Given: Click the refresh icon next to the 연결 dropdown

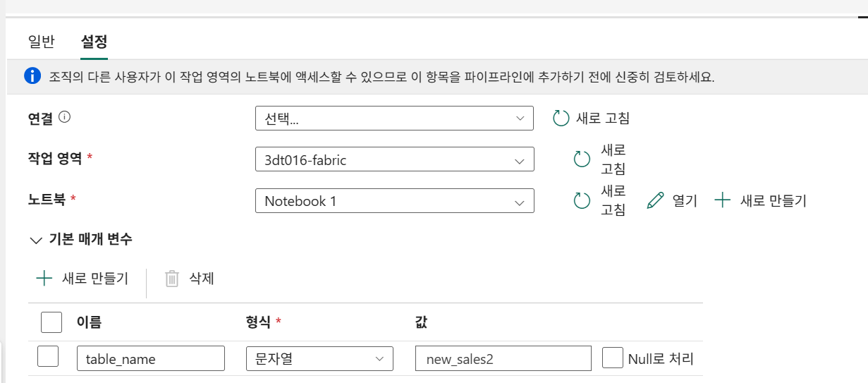Looking at the screenshot, I should tap(561, 118).
